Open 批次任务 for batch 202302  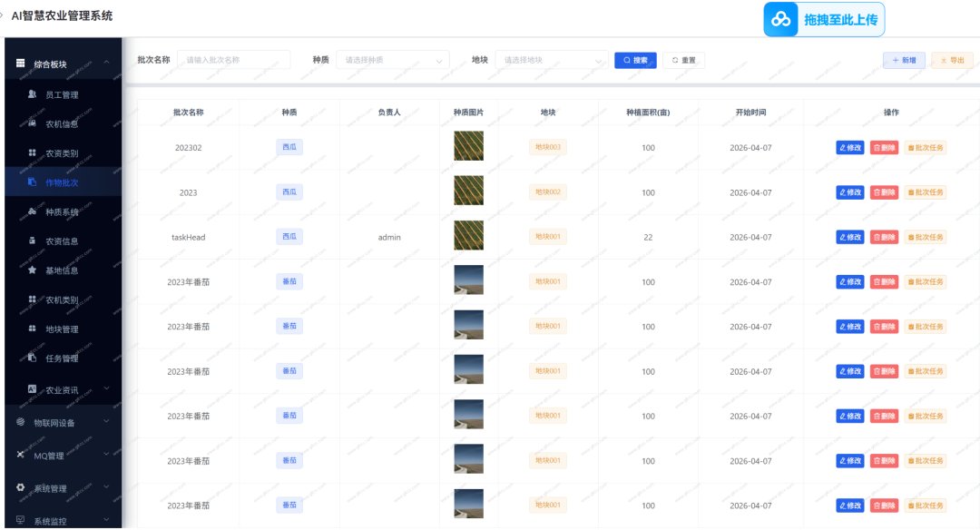click(x=925, y=148)
